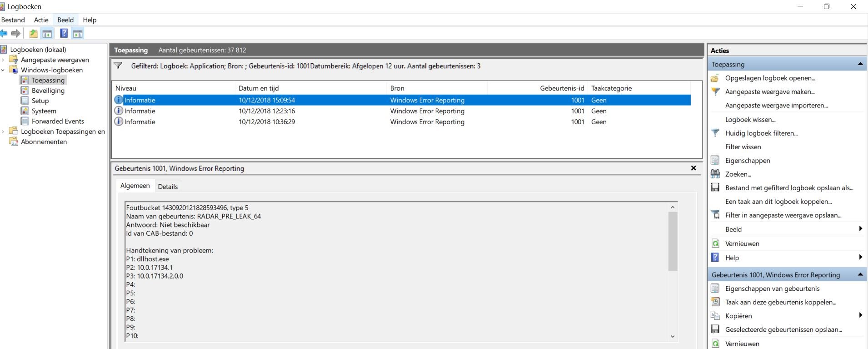The height and width of the screenshot is (349, 868).
Task: Sort by the Datum en tijd column header
Action: point(311,88)
